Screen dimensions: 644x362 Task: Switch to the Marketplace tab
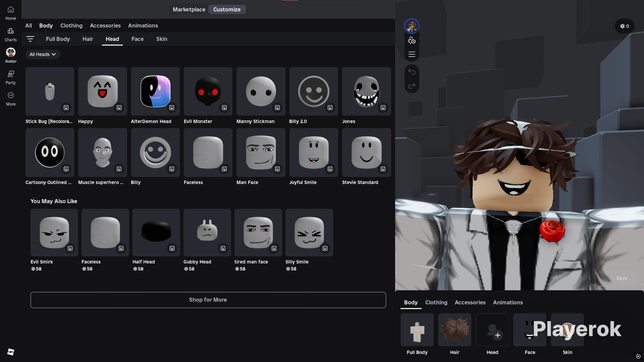189,9
